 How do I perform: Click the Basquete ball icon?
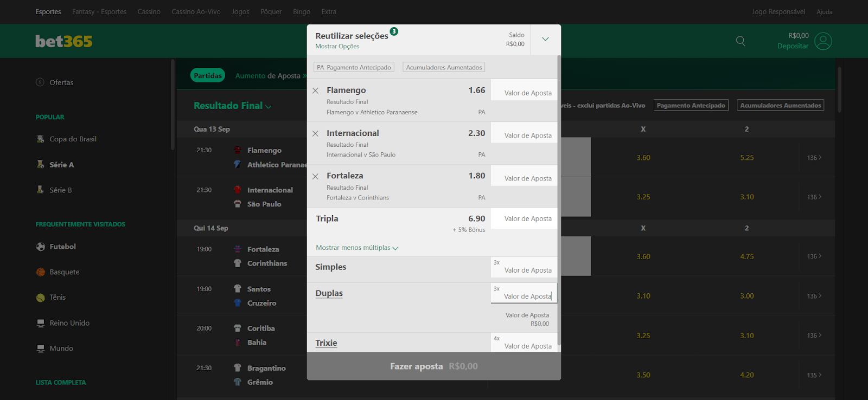pyautogui.click(x=41, y=272)
